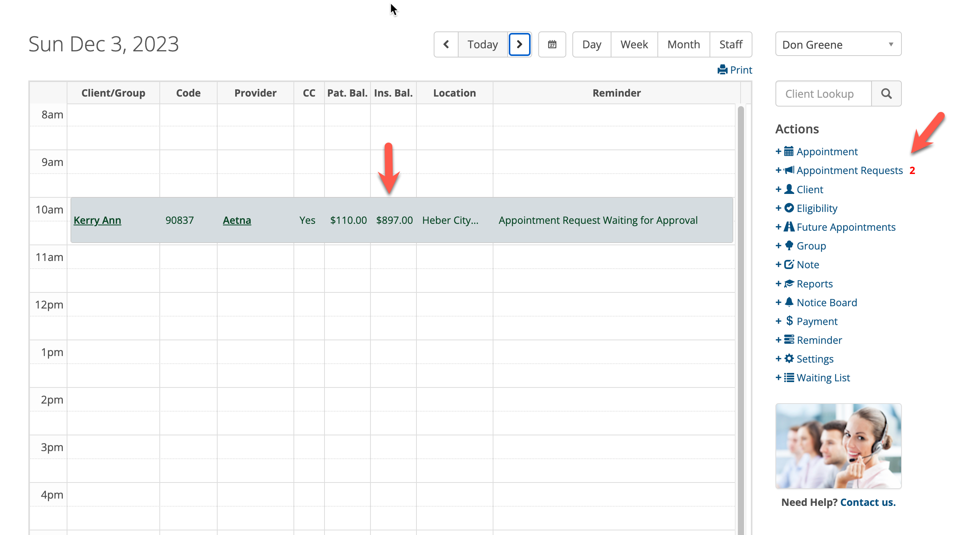This screenshot has height=535, width=980.
Task: Click the Eligibility check icon
Action: (x=790, y=208)
